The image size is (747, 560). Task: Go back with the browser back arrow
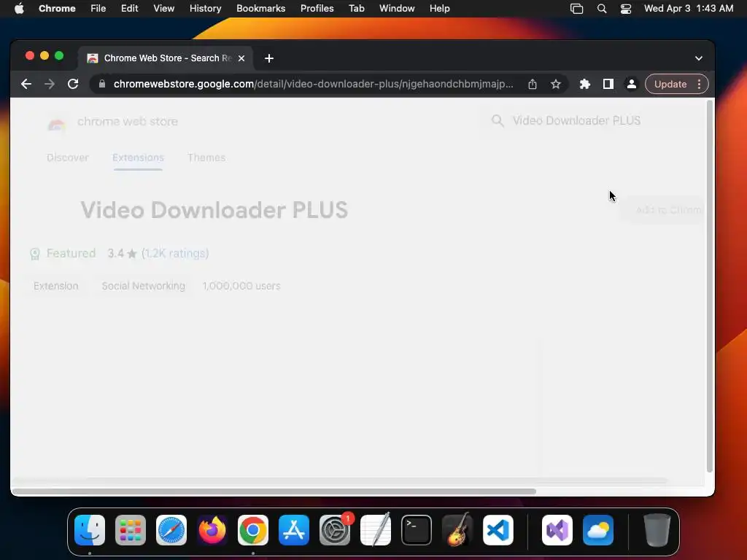(x=26, y=85)
